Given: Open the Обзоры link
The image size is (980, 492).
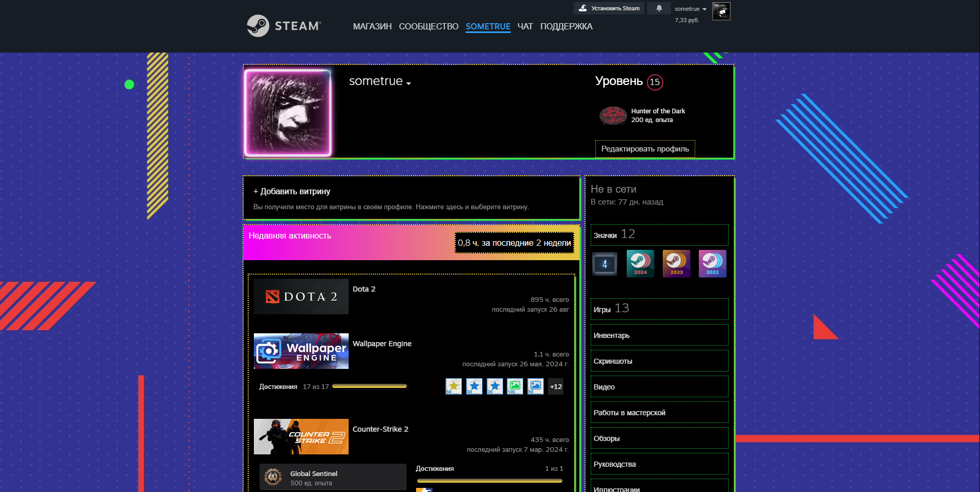Looking at the screenshot, I should (660, 438).
